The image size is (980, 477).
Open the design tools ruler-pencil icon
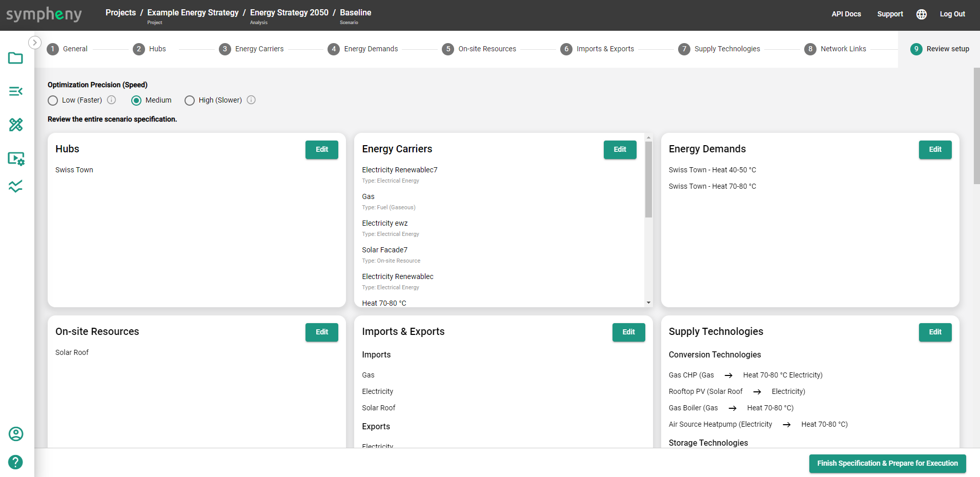(15, 125)
